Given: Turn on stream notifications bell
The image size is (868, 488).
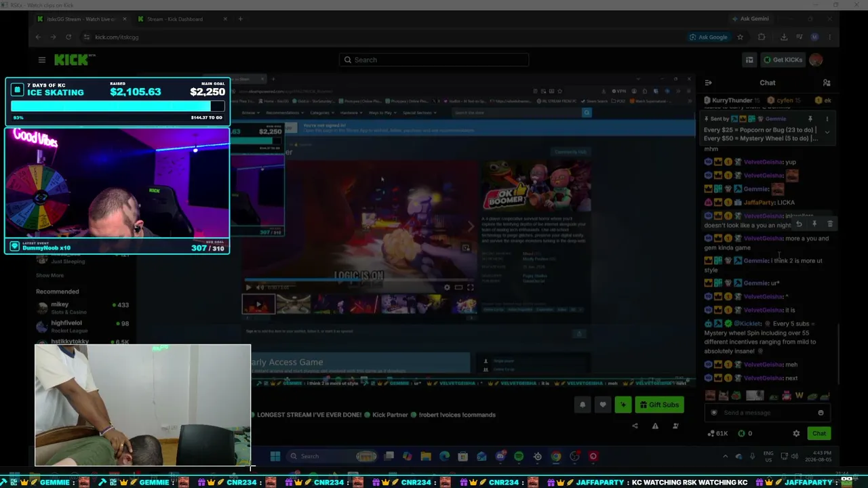Looking at the screenshot, I should 583,405.
